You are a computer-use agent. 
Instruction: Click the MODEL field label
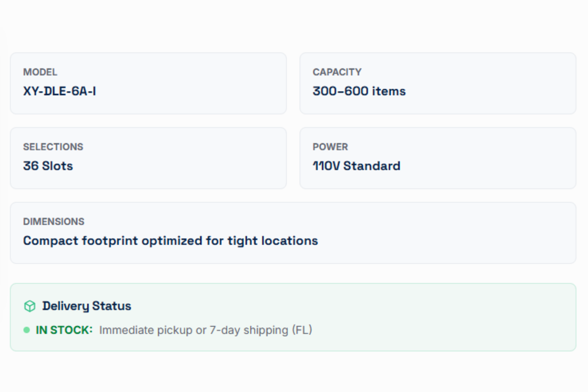[x=40, y=72]
